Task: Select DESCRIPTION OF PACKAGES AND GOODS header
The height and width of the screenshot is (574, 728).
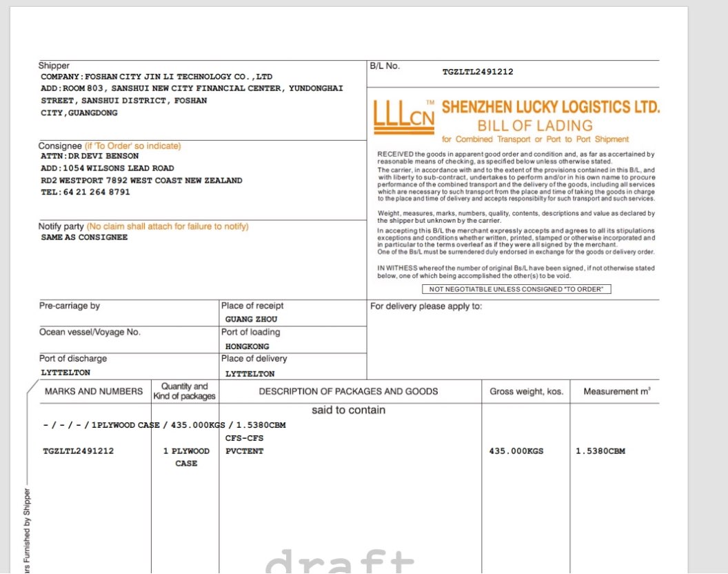Action: point(348,391)
